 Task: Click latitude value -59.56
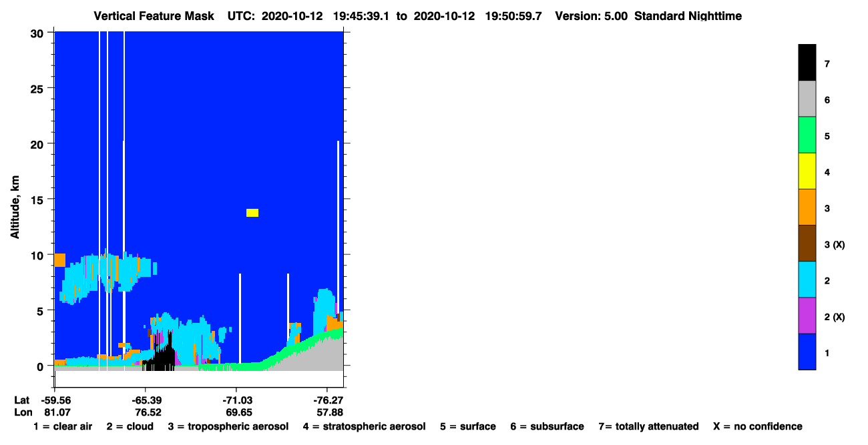[x=55, y=400]
